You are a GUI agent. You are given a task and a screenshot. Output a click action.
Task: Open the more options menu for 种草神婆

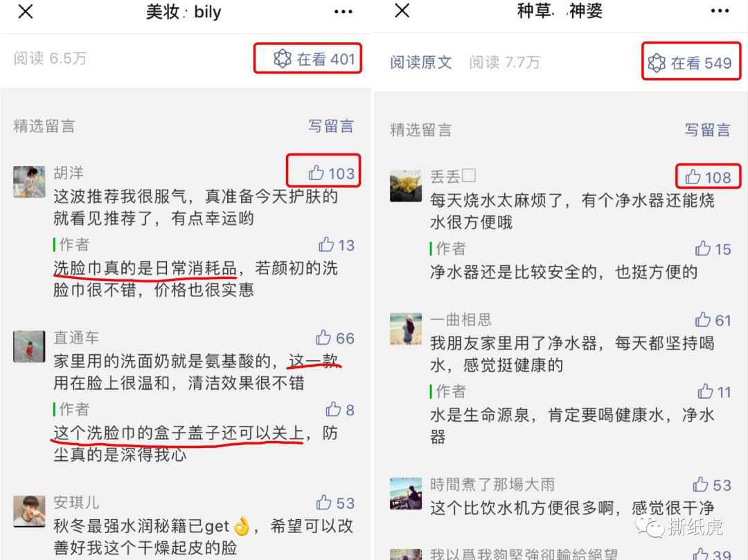[720, 10]
